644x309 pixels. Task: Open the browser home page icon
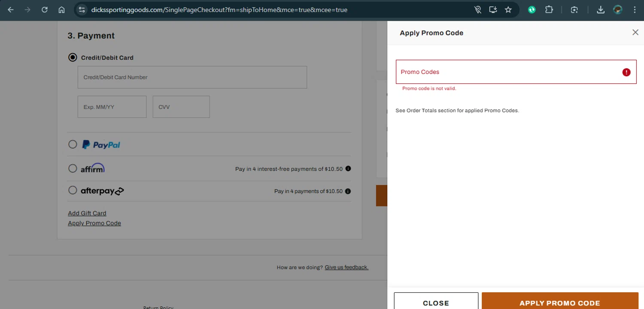coord(61,9)
